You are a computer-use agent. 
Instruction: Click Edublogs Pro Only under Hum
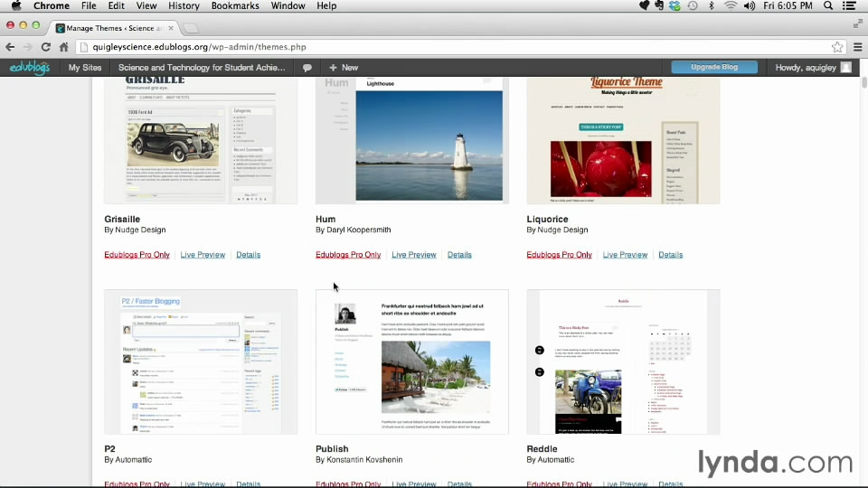coord(348,255)
